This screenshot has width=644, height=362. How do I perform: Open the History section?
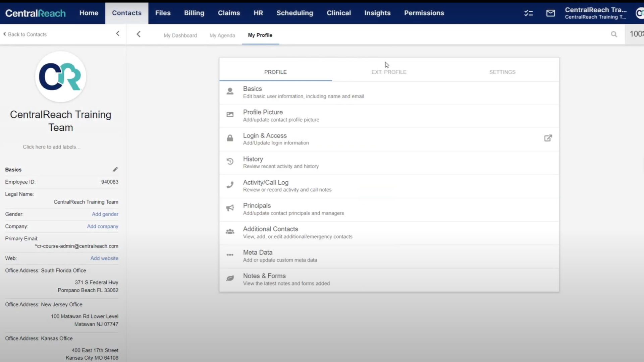pos(389,163)
